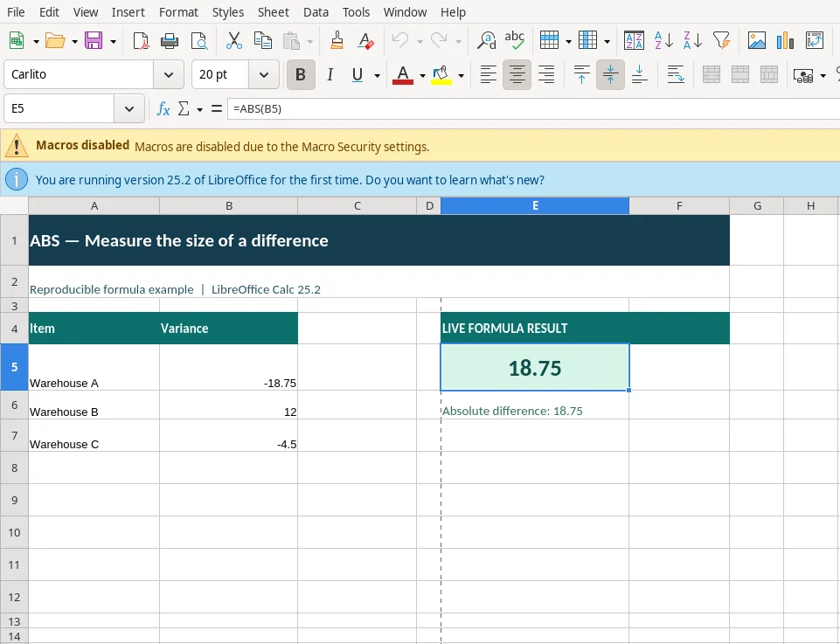Sort ascending A to Z
This screenshot has height=644, width=840.
pyautogui.click(x=663, y=41)
